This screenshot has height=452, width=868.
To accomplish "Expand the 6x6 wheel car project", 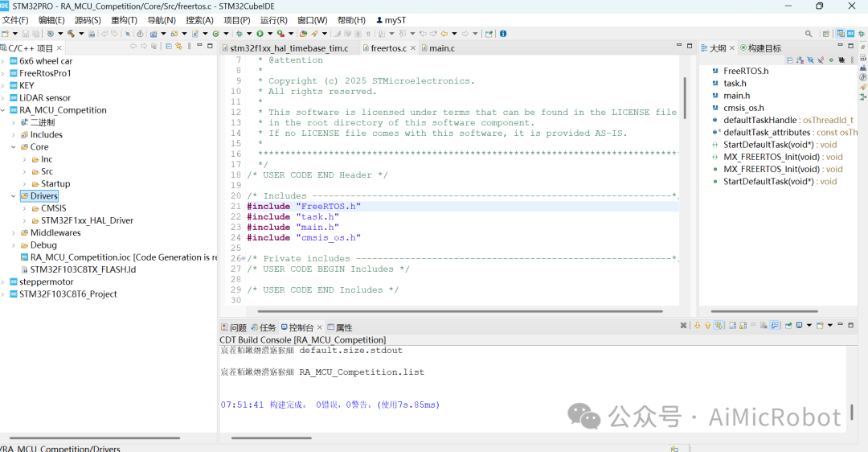I will (3, 61).
